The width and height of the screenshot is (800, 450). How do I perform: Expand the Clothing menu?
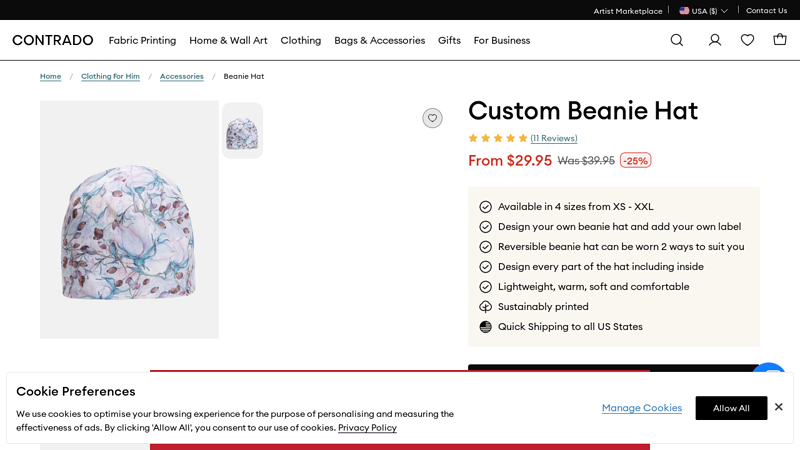click(x=301, y=40)
